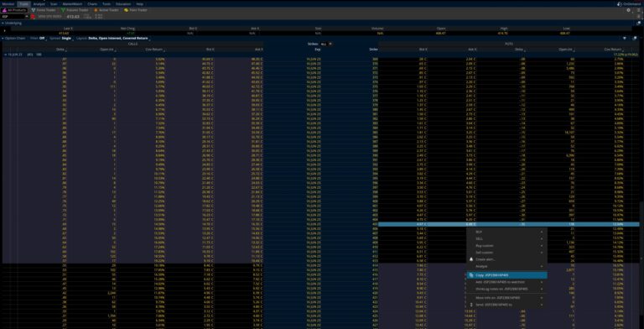The image size is (644, 329).
Task: Open the list menu icon beside the gear
Action: tap(638, 10)
